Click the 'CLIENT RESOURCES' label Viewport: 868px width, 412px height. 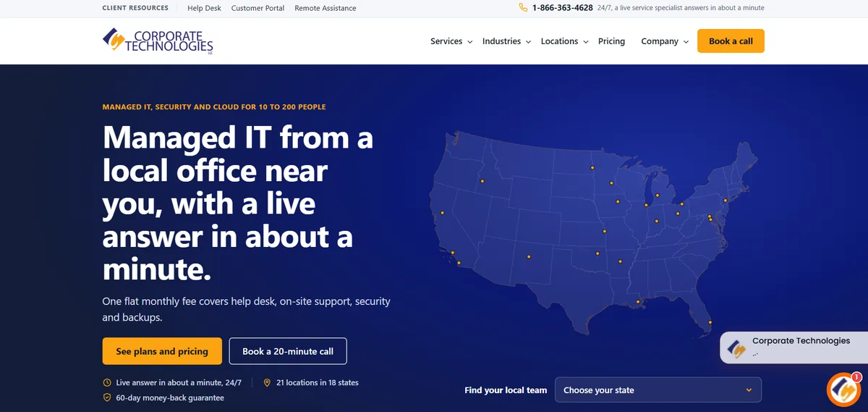click(x=135, y=8)
